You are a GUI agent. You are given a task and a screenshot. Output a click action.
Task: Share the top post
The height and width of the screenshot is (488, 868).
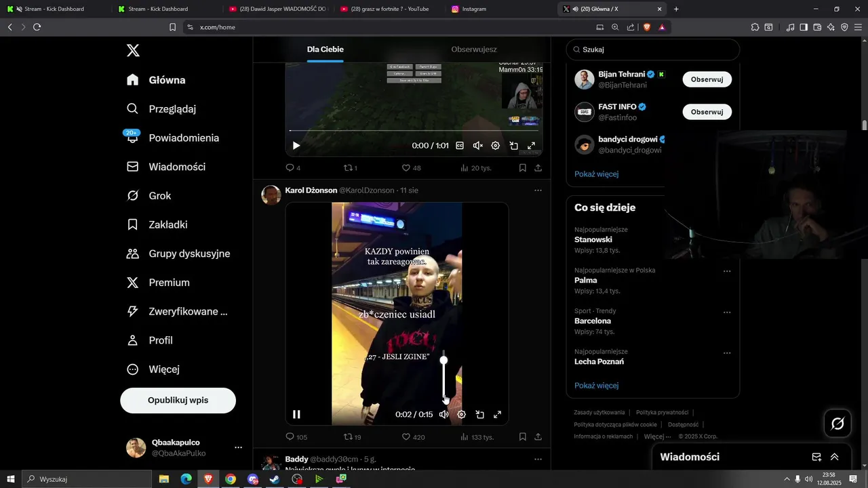[538, 168]
